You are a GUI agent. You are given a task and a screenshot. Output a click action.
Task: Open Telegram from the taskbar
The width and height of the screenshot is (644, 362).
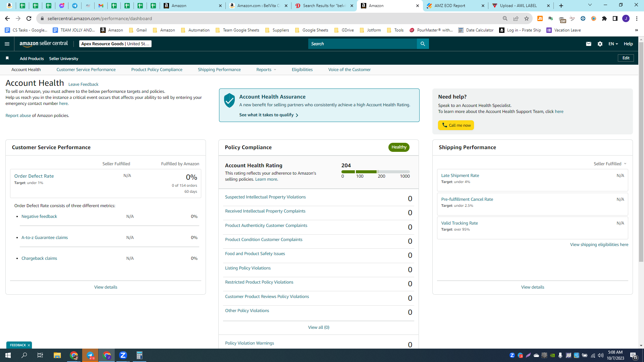click(x=90, y=355)
